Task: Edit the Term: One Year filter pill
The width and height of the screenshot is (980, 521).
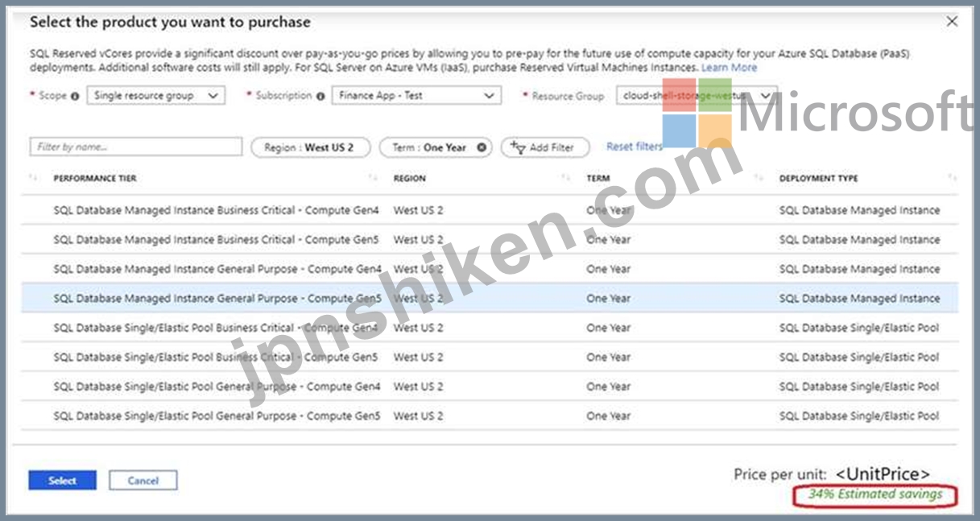Action: click(435, 147)
